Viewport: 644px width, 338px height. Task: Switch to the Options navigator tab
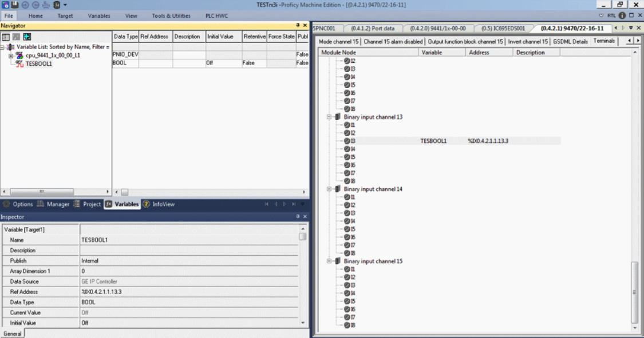pyautogui.click(x=18, y=204)
